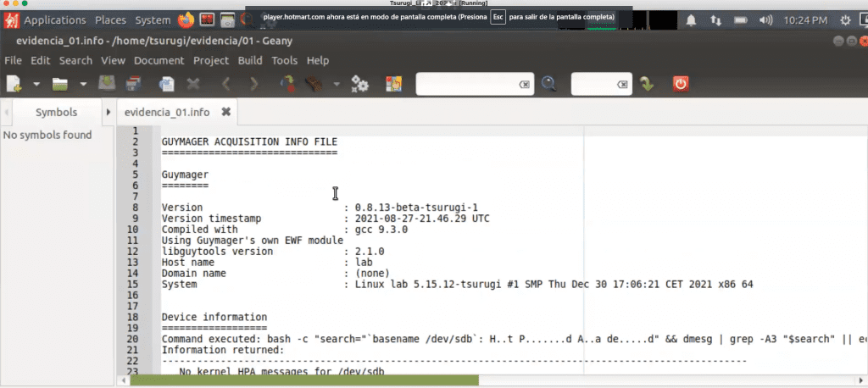Open the Build menu
This screenshot has height=388, width=868.
250,60
